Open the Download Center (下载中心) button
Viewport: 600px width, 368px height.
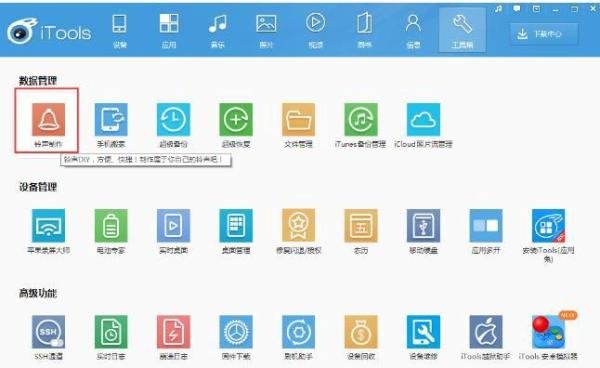544,34
